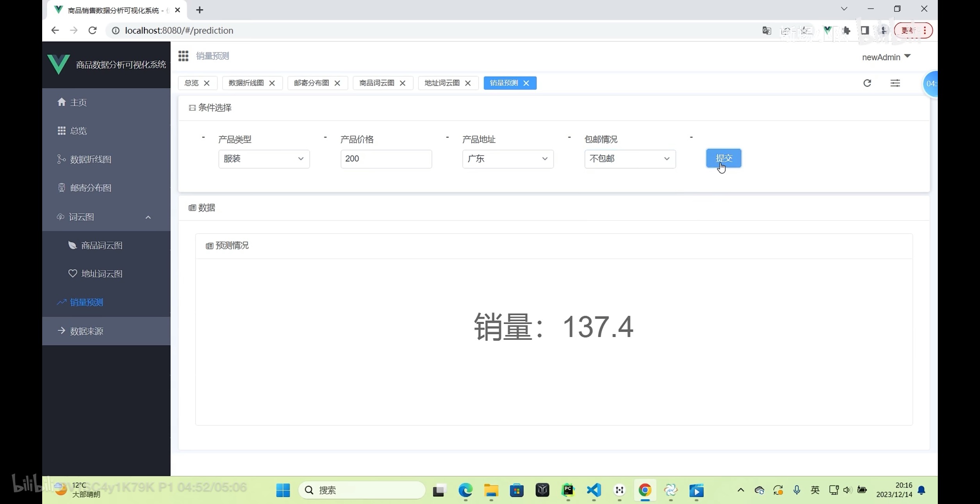
Task: Open the settings sliders icon at right
Action: 895,83
